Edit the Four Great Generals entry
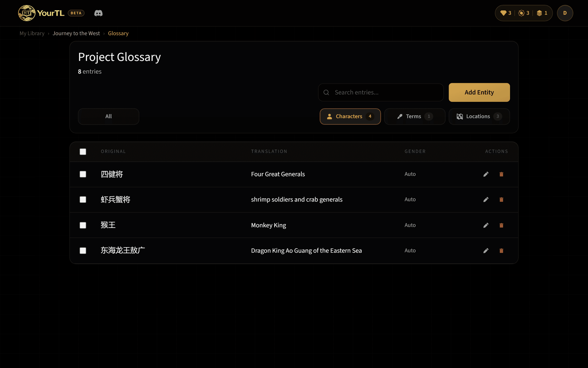Viewport: 588px width, 368px height. click(x=486, y=174)
